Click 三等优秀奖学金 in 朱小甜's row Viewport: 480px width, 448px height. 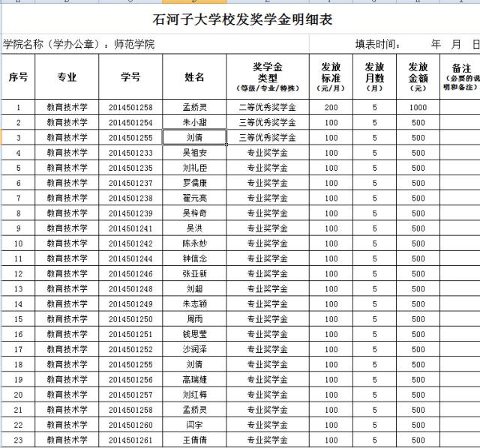point(268,122)
